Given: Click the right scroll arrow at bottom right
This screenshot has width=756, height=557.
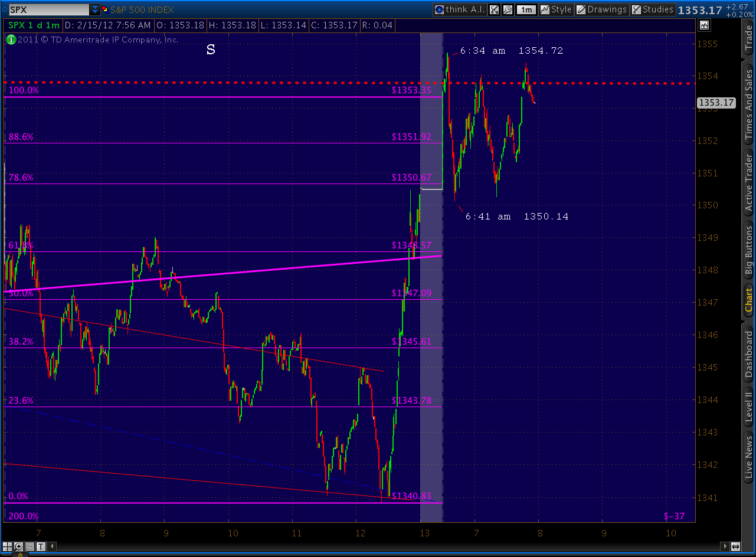Looking at the screenshot, I should [725, 546].
